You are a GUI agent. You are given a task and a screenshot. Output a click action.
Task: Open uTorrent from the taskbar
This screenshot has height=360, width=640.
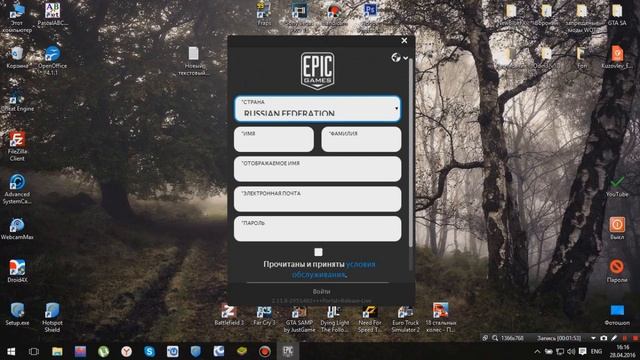[103, 351]
